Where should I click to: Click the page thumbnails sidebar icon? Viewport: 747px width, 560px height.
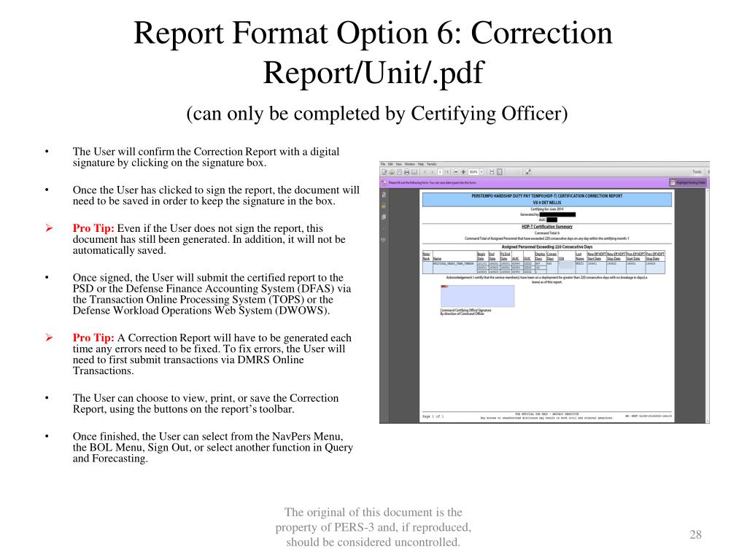point(384,194)
